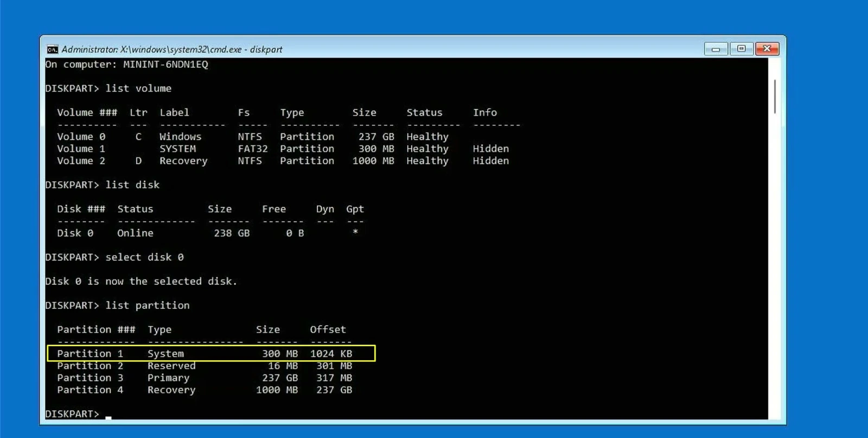The width and height of the screenshot is (868, 438).
Task: Click the 'Online' disk status
Action: [135, 233]
